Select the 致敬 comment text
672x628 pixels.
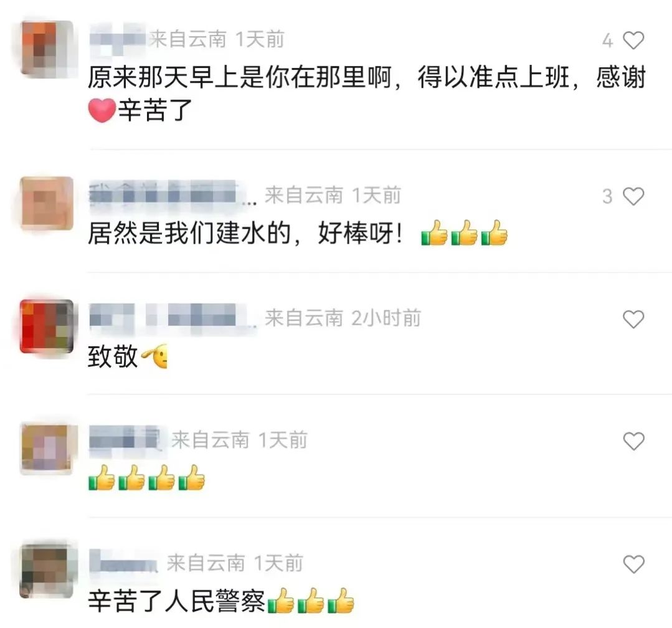(113, 356)
